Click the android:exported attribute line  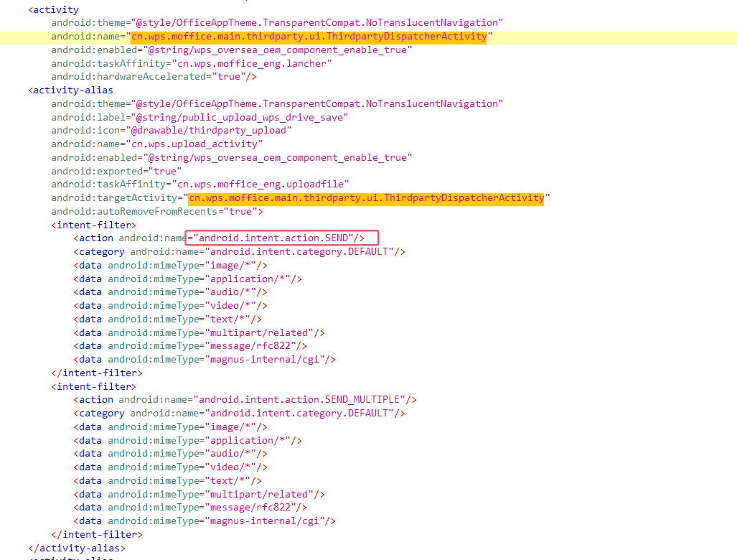[x=116, y=172]
